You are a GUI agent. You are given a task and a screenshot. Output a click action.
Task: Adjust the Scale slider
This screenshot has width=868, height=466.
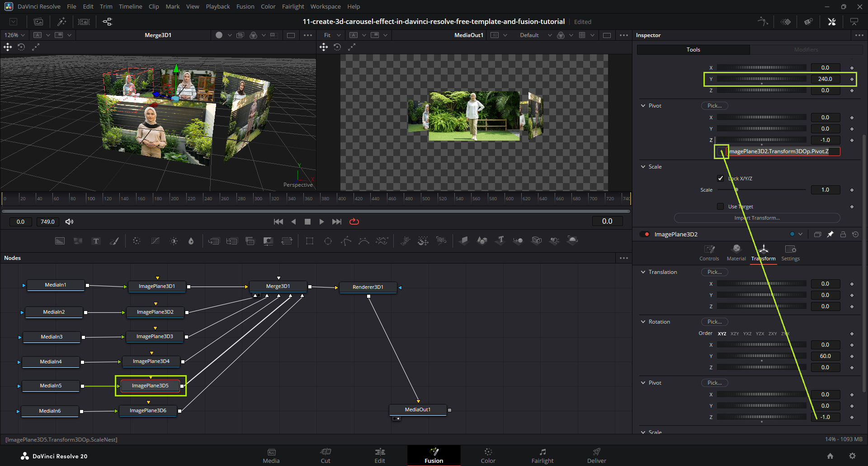(x=736, y=190)
